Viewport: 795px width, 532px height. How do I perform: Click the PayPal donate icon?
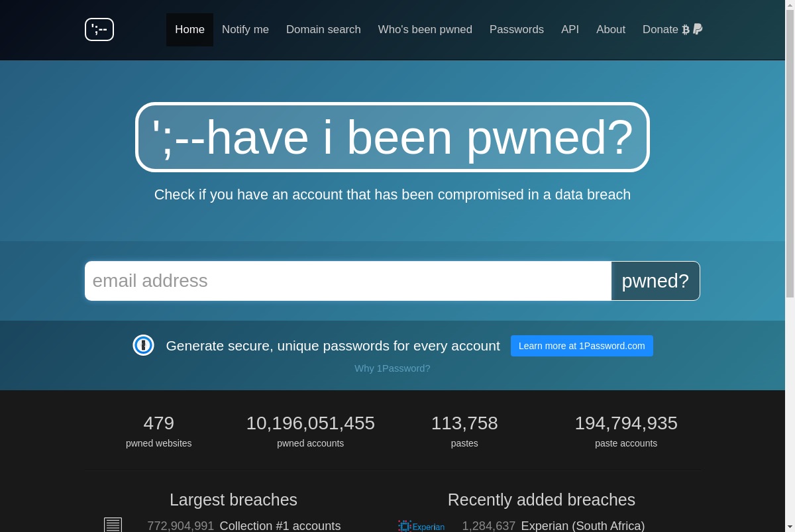click(x=698, y=29)
